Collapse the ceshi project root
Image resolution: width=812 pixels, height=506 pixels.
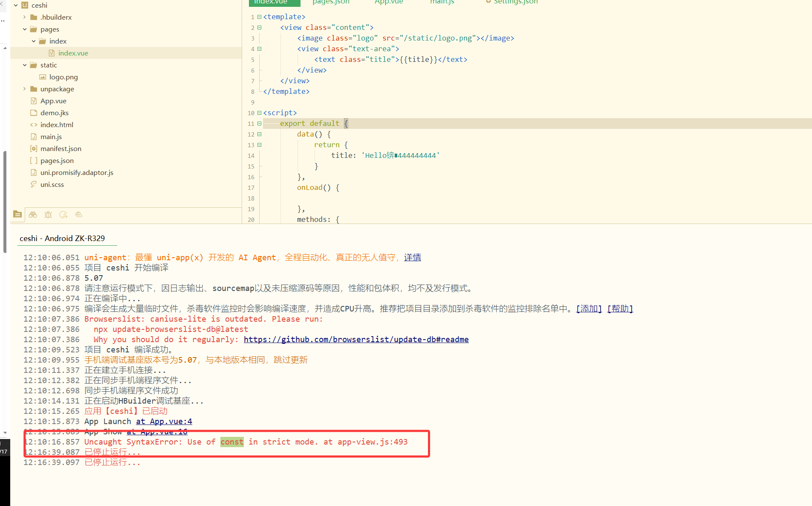click(x=16, y=5)
